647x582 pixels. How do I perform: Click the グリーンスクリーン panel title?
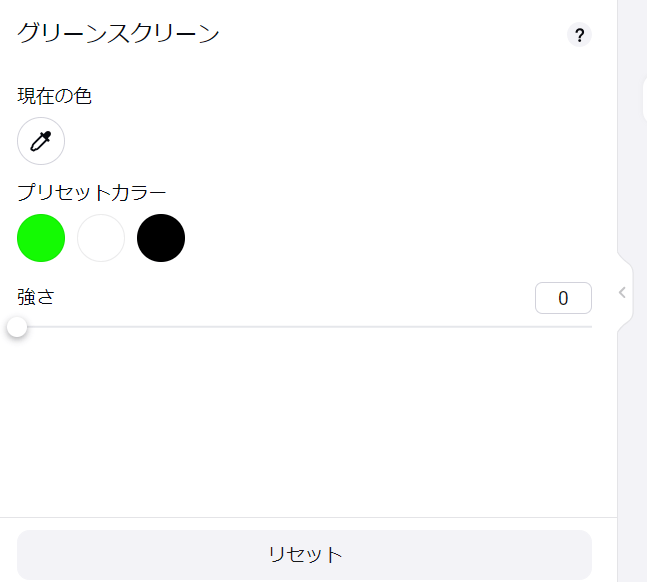pyautogui.click(x=118, y=33)
